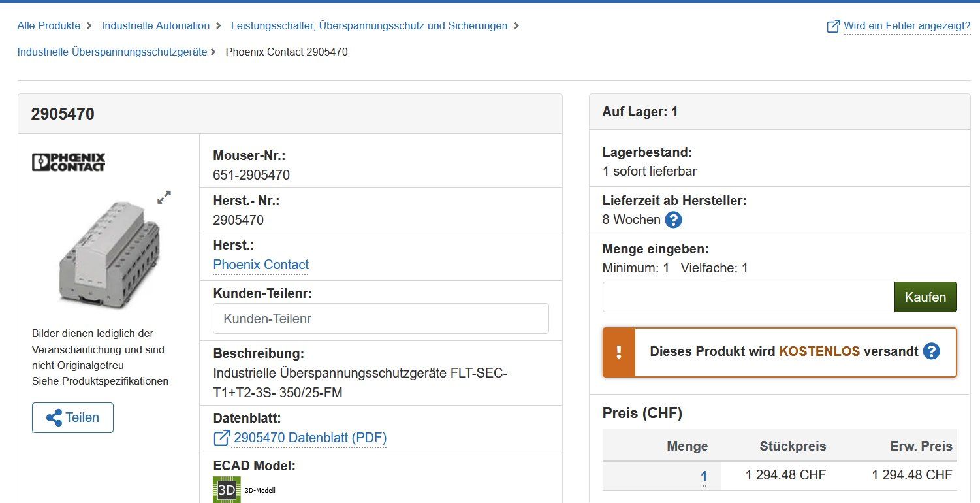Open the 3D-Modell ECAD icon
980x503 pixels.
click(x=227, y=489)
